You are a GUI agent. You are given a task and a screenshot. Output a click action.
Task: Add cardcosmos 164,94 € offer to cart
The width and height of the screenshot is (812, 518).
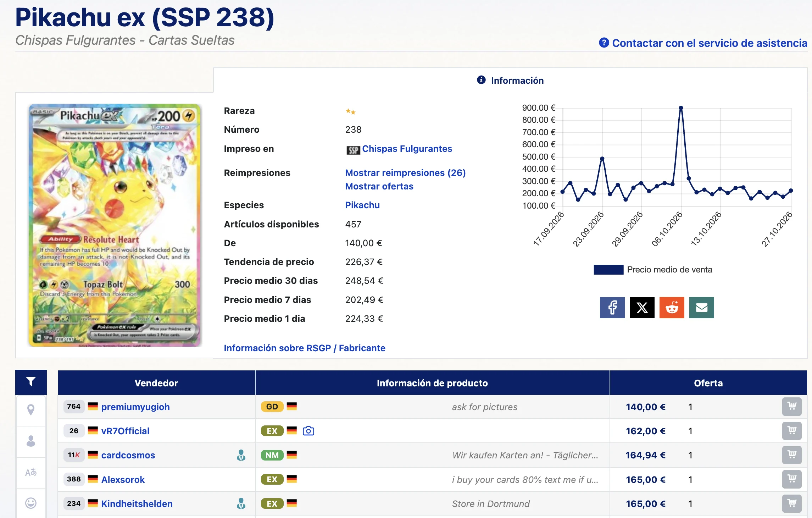coord(792,455)
